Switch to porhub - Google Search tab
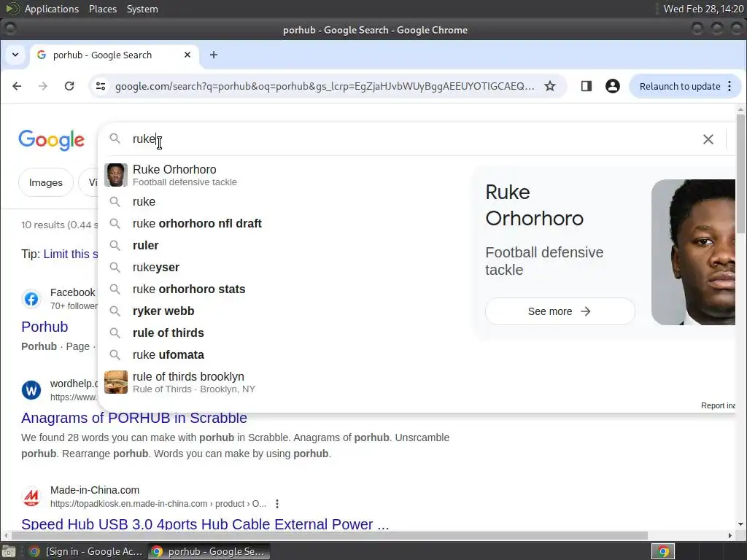Image resolution: width=747 pixels, height=560 pixels. 115,55
